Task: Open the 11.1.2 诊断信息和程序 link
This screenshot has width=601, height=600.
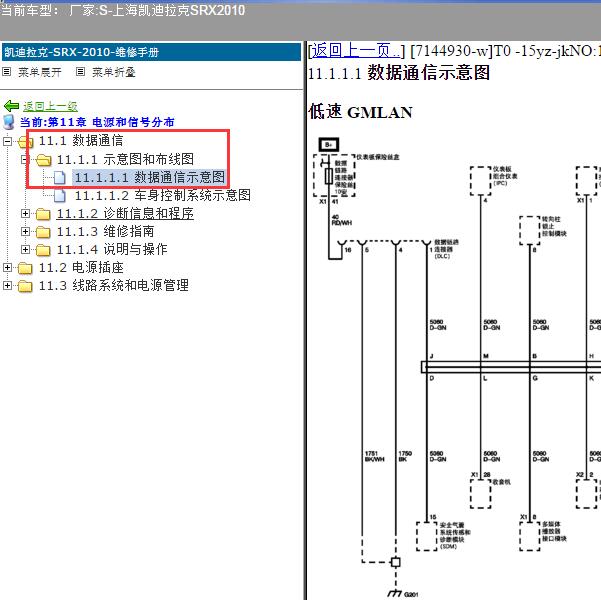Action: pos(125,214)
